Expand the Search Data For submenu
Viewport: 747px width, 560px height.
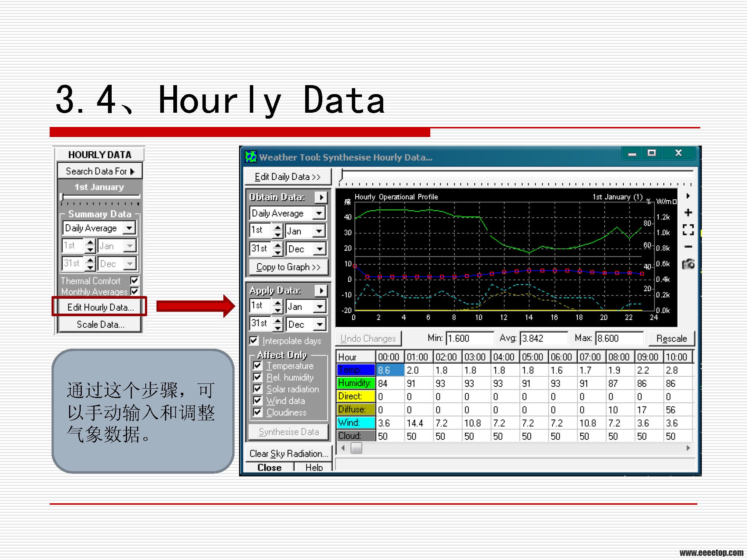click(100, 171)
